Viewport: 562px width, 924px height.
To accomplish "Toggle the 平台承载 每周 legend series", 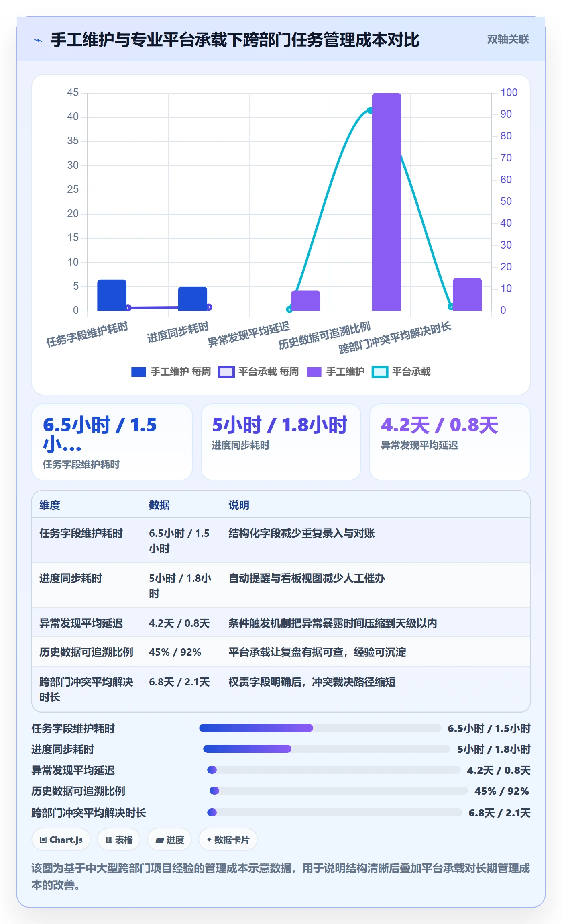I will pos(259,372).
